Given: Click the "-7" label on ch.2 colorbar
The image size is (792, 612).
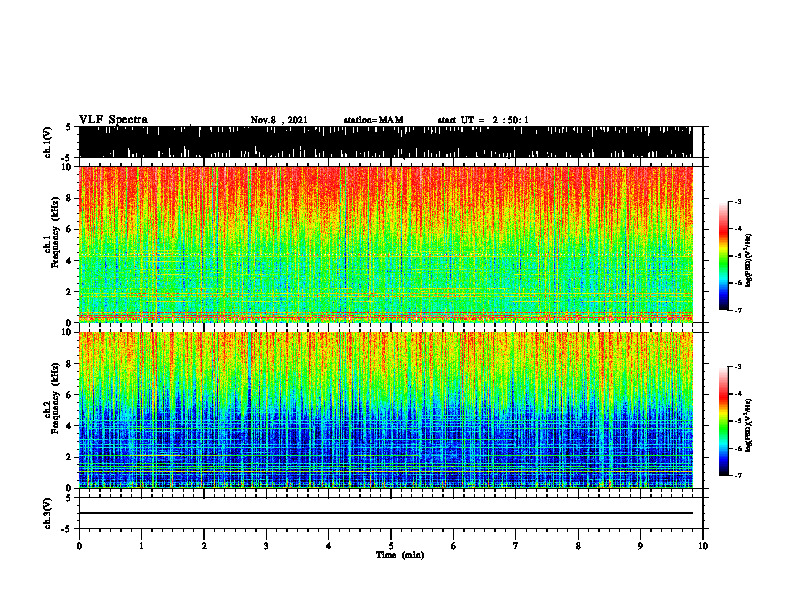Looking at the screenshot, I should point(738,475).
